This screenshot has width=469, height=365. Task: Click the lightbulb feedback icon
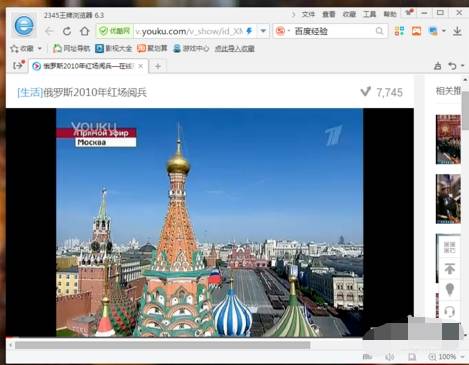[x=450, y=290]
